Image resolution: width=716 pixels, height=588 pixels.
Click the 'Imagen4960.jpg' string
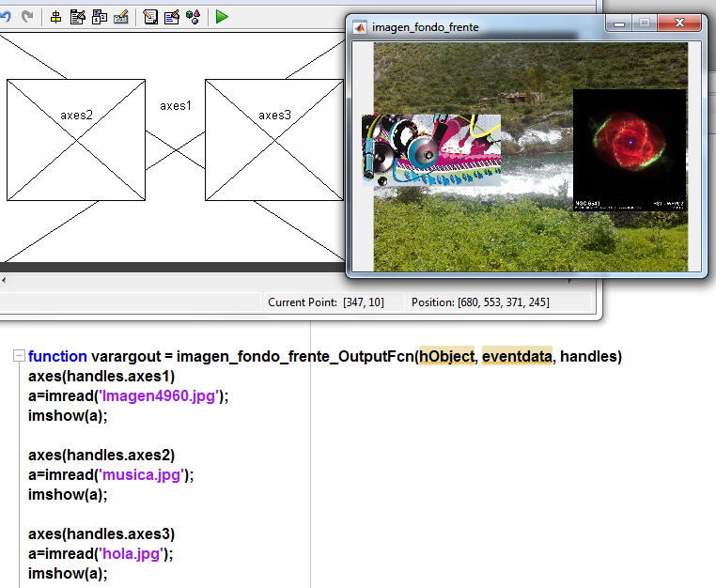pyautogui.click(x=159, y=395)
